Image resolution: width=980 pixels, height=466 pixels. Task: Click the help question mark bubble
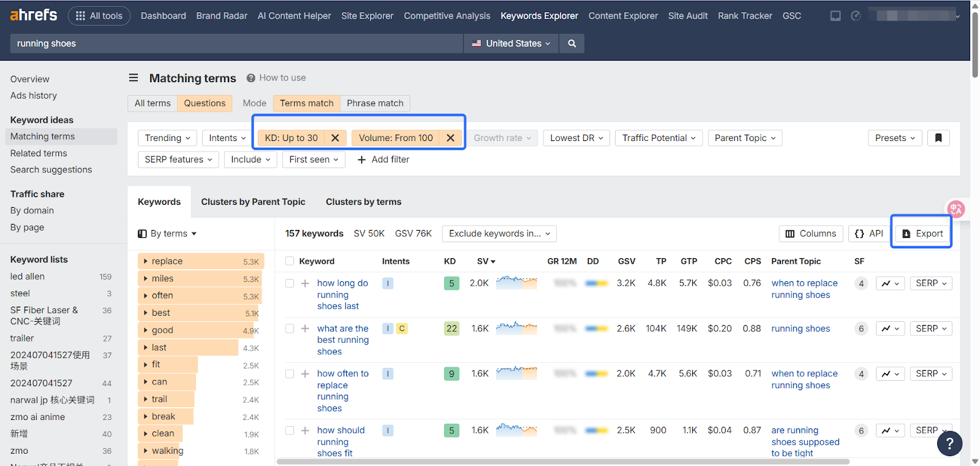tap(949, 443)
